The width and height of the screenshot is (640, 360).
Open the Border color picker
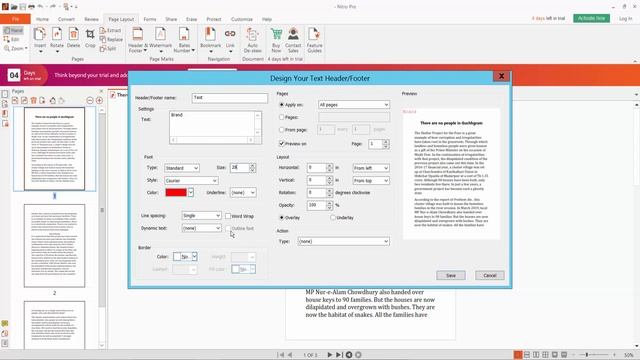pos(185,256)
